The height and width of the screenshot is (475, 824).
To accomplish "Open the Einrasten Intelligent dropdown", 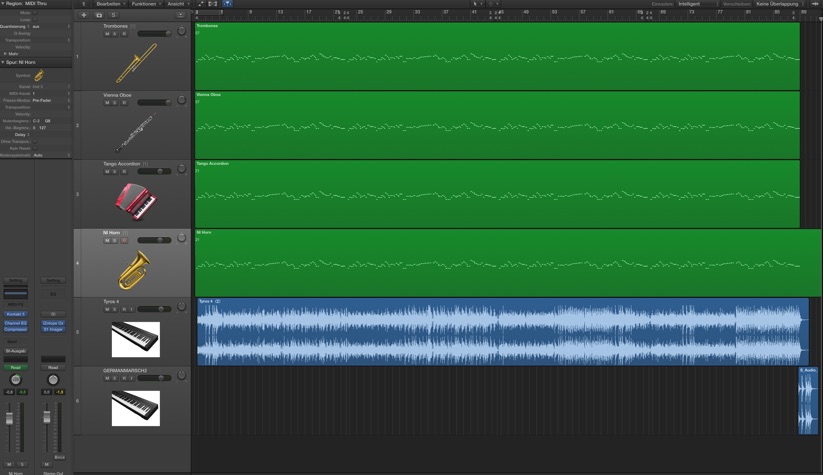I will [x=697, y=4].
